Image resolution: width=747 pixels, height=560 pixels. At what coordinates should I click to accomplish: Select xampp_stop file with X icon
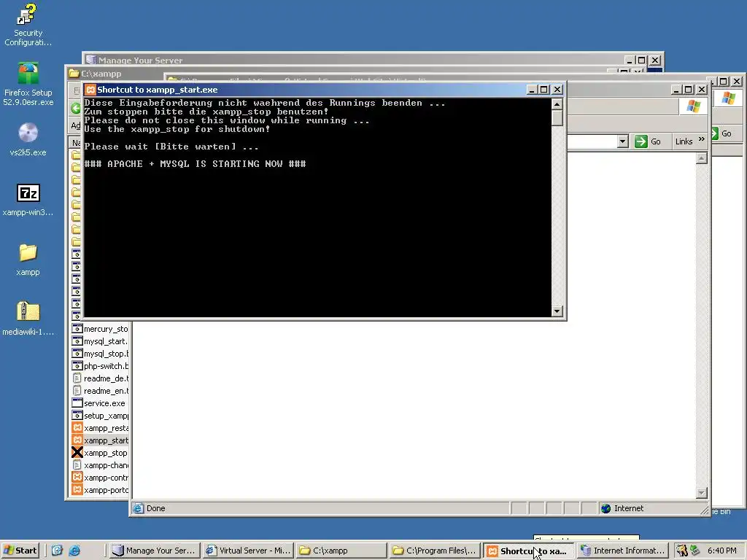pyautogui.click(x=100, y=452)
